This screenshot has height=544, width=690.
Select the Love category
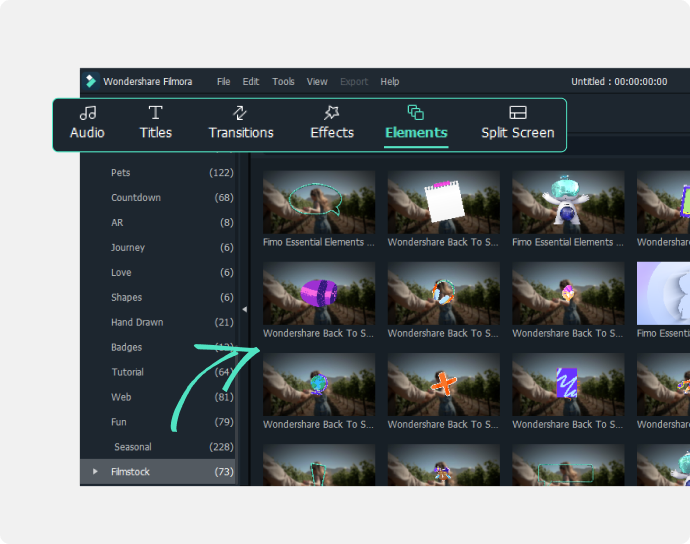click(121, 272)
